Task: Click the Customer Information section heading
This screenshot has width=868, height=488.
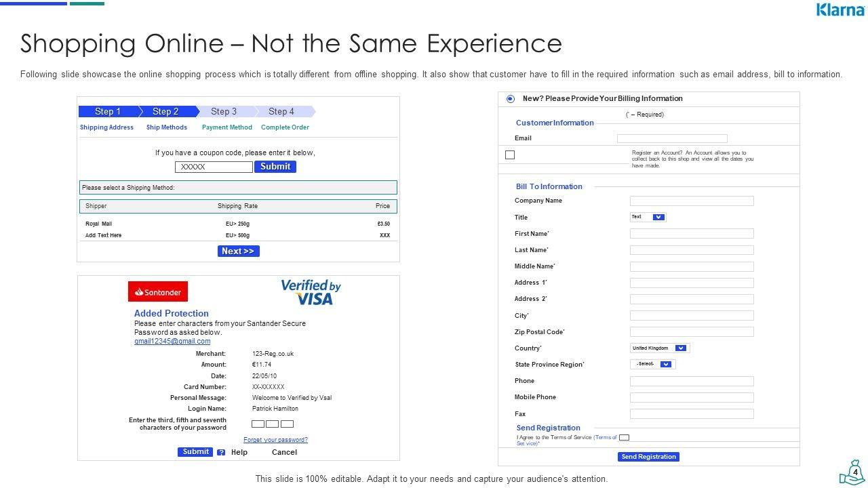Action: 555,123
